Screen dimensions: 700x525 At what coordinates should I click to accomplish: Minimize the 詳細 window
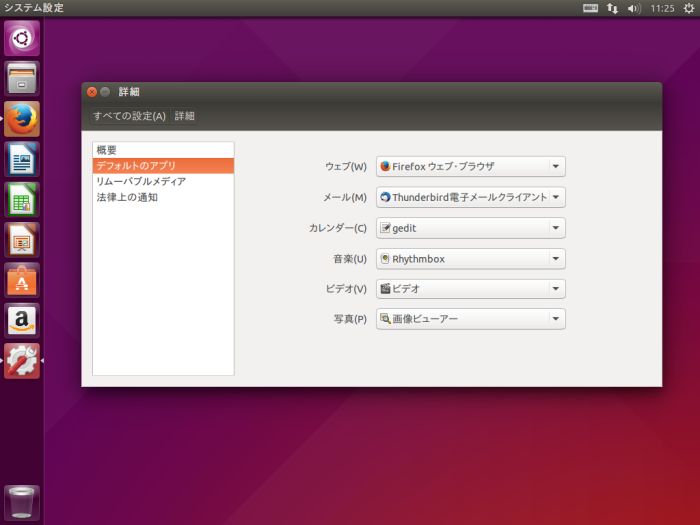pos(105,92)
